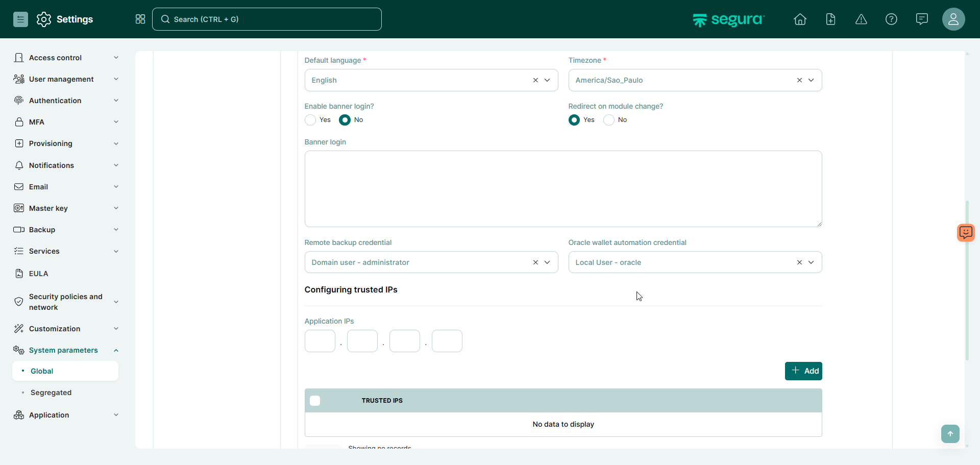Open the alerts warning triangle icon
This screenshot has width=980, height=465.
pos(861,19)
